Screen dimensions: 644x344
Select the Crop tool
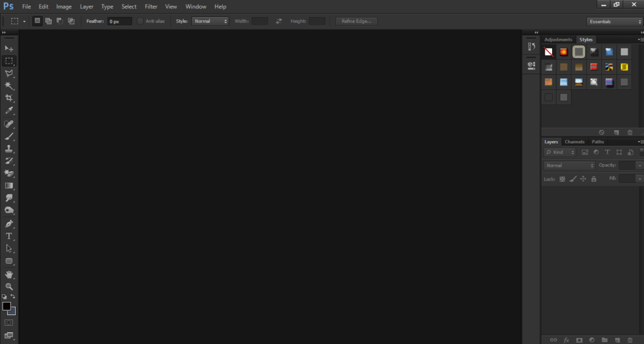tap(9, 98)
